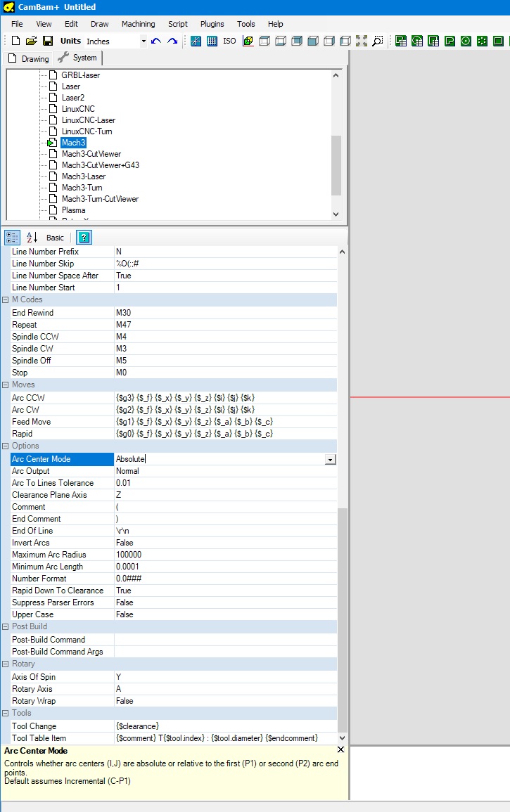This screenshot has width=510, height=812.
Task: Toggle categorized property view icon
Action: pos(13,238)
